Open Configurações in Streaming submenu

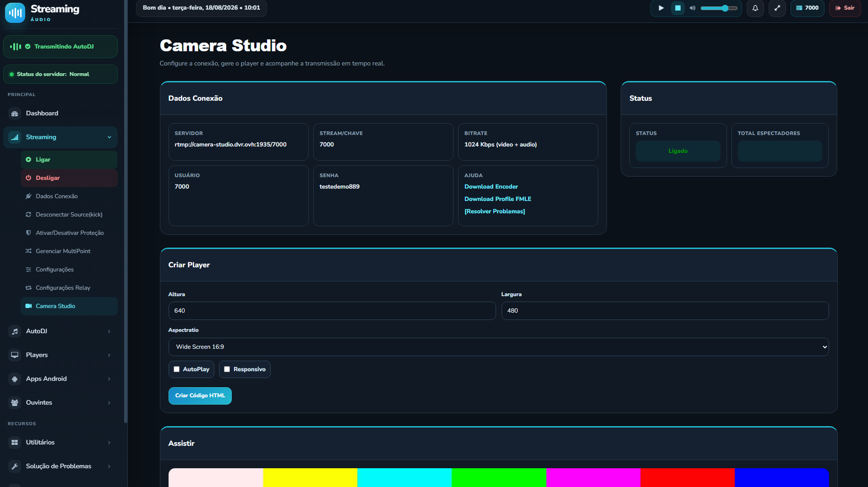69,270
